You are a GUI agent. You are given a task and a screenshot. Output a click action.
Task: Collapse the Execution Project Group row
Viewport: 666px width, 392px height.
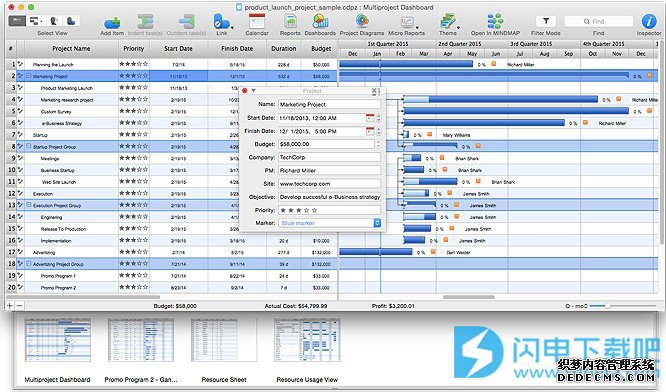tap(29, 205)
